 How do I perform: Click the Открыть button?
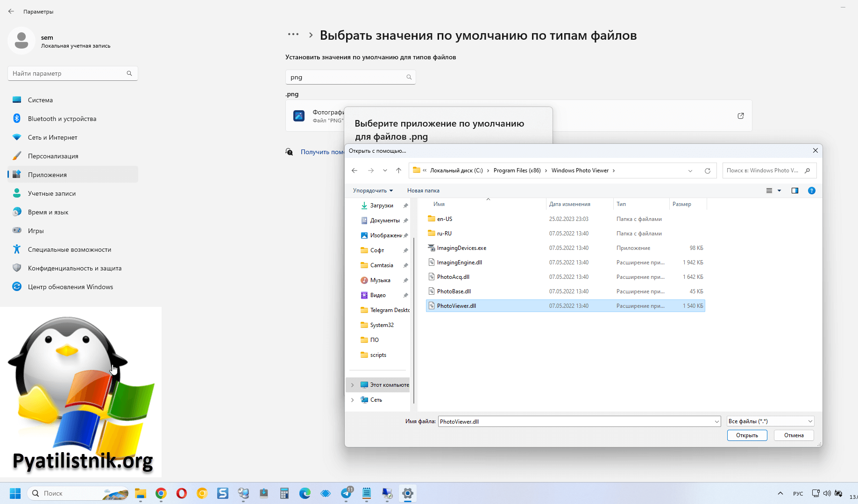coord(747,435)
